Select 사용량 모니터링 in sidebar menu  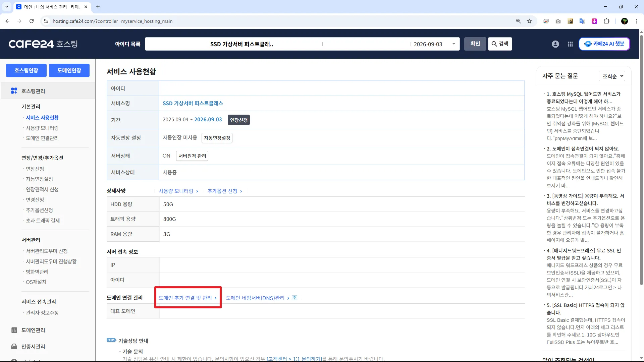42,128
